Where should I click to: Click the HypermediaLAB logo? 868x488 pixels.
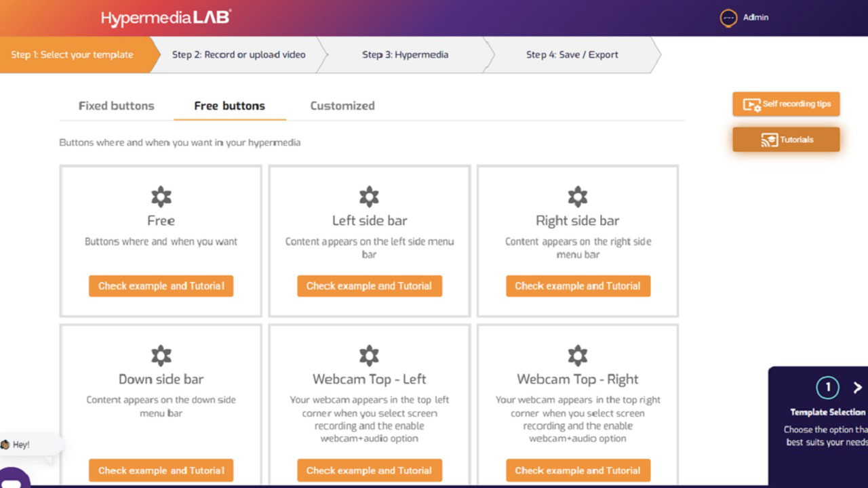click(x=166, y=18)
